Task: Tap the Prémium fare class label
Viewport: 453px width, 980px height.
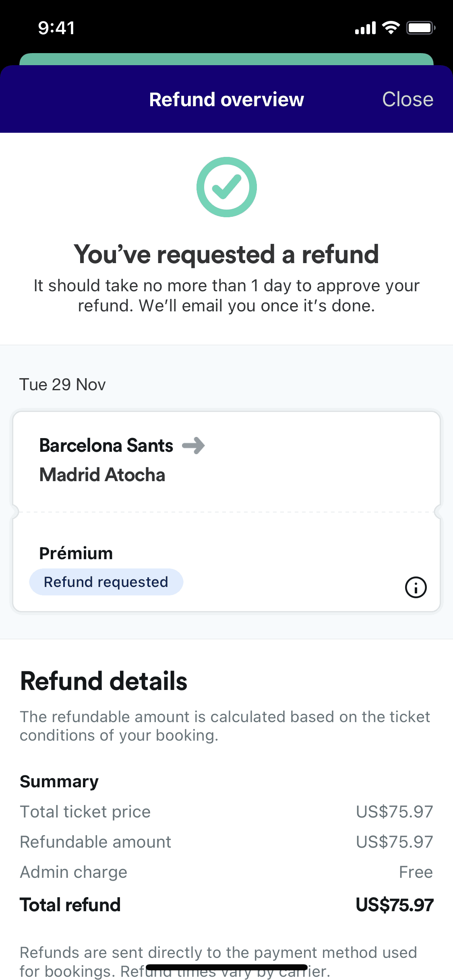Action: tap(76, 553)
